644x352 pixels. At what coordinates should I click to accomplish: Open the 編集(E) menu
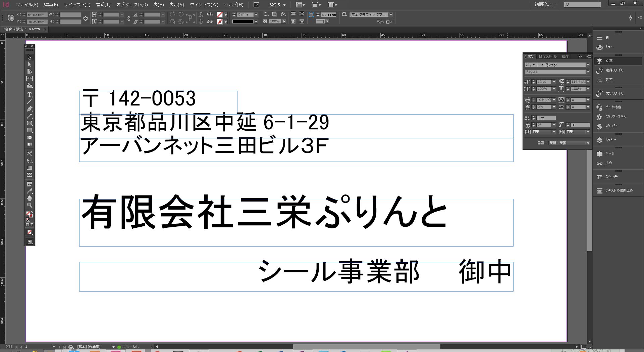coord(51,5)
